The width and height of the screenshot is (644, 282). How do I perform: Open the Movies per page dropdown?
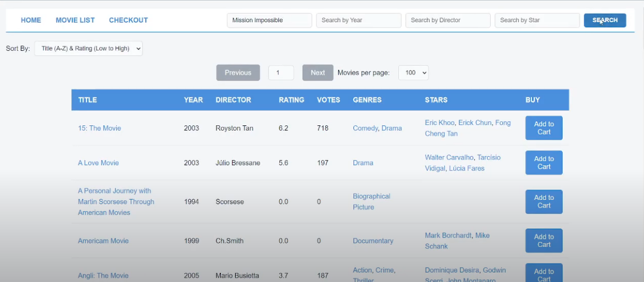(413, 72)
